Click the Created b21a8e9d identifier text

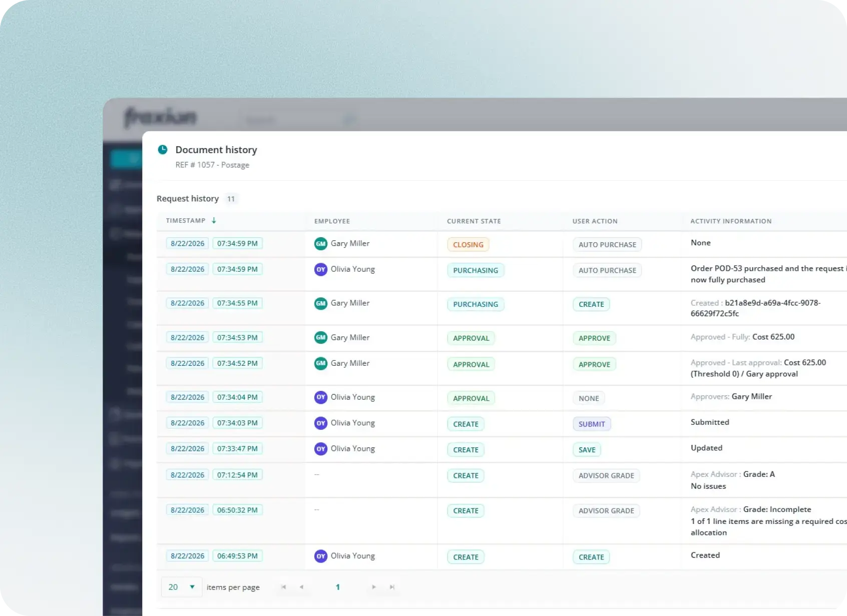(x=755, y=308)
